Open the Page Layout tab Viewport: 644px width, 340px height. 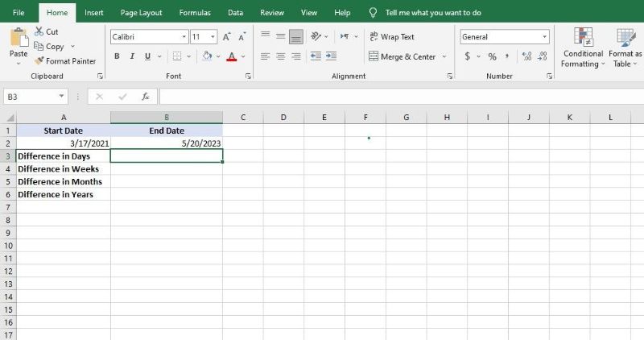(x=141, y=13)
